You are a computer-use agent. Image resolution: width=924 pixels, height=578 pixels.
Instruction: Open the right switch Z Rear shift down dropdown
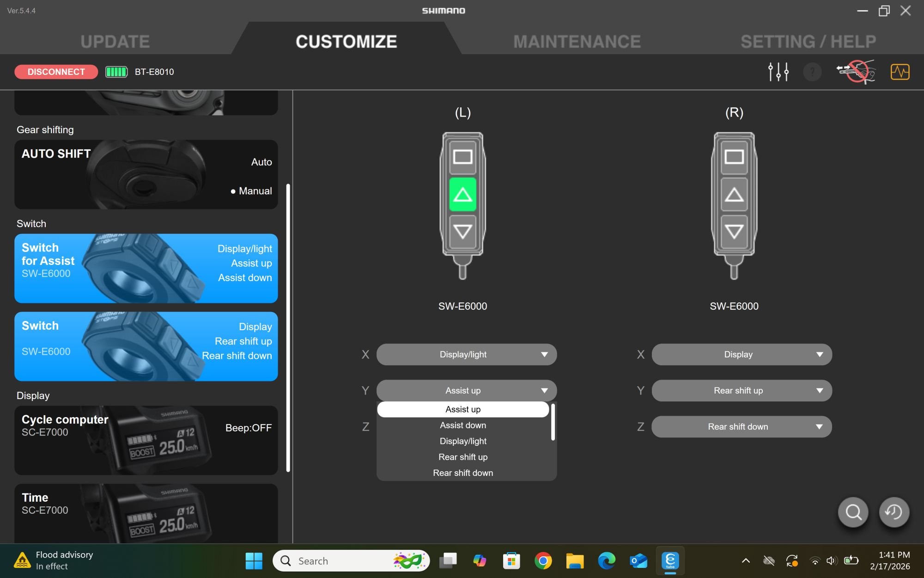pos(741,426)
